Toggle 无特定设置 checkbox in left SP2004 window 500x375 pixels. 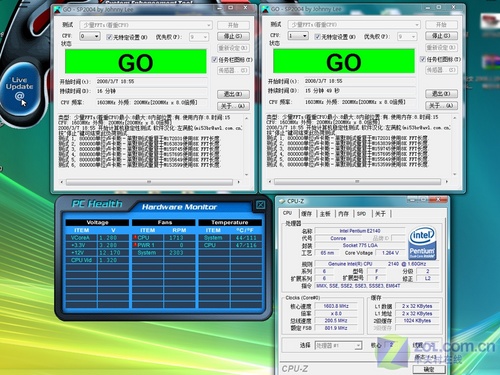(109, 37)
